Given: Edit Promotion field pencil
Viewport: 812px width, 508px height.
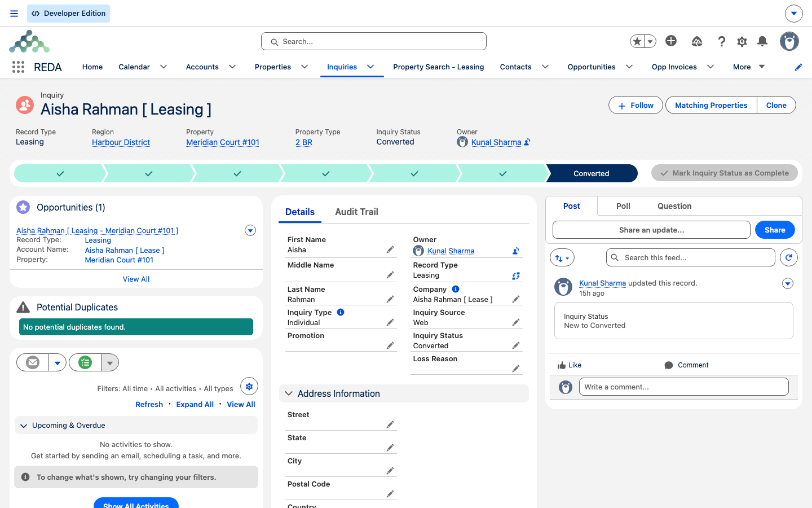Looking at the screenshot, I should [x=390, y=345].
